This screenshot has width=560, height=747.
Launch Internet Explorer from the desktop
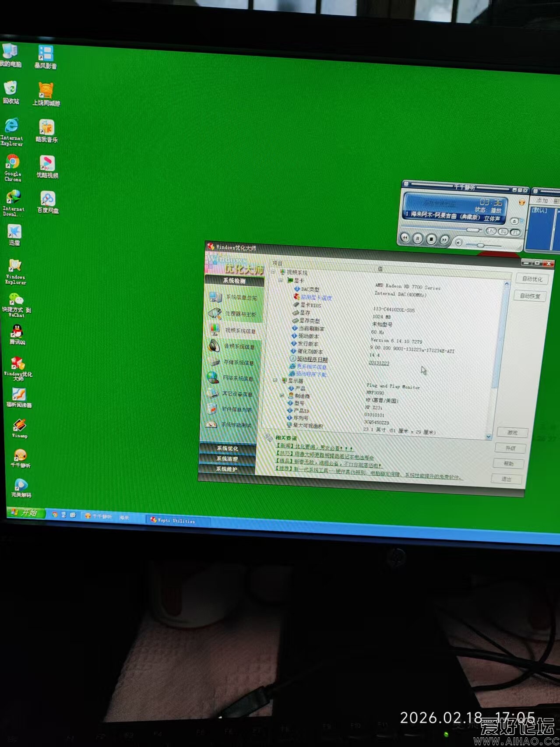tap(12, 132)
